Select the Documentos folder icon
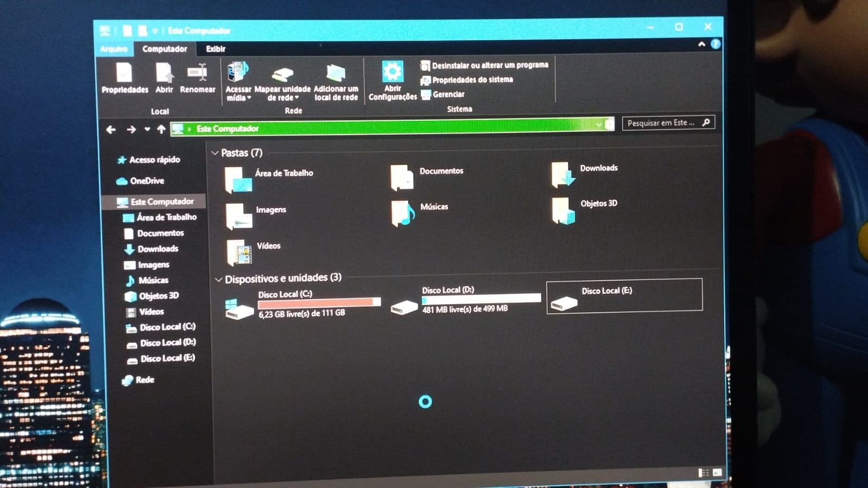The height and width of the screenshot is (488, 868). [x=402, y=177]
